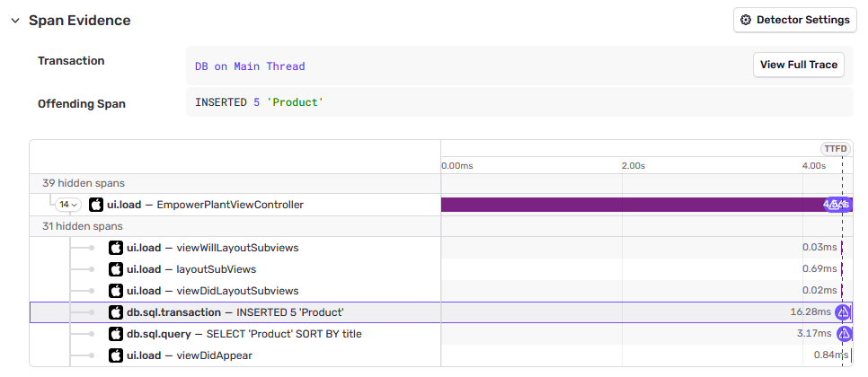Click the 0.03ms duration label

(819, 248)
